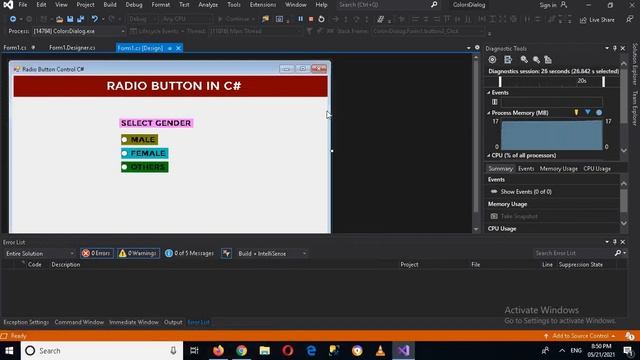Pin the Error List panel
The width and height of the screenshot is (640, 360).
click(615, 242)
